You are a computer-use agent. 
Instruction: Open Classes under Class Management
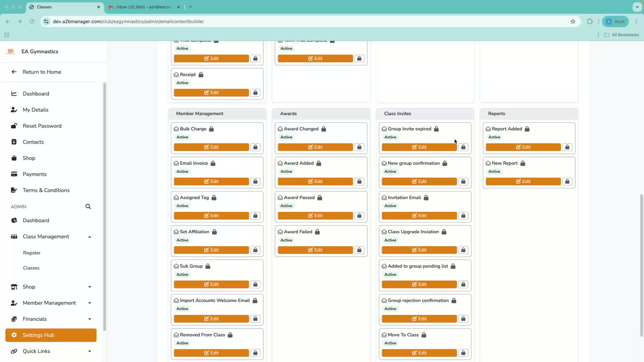pyautogui.click(x=31, y=268)
